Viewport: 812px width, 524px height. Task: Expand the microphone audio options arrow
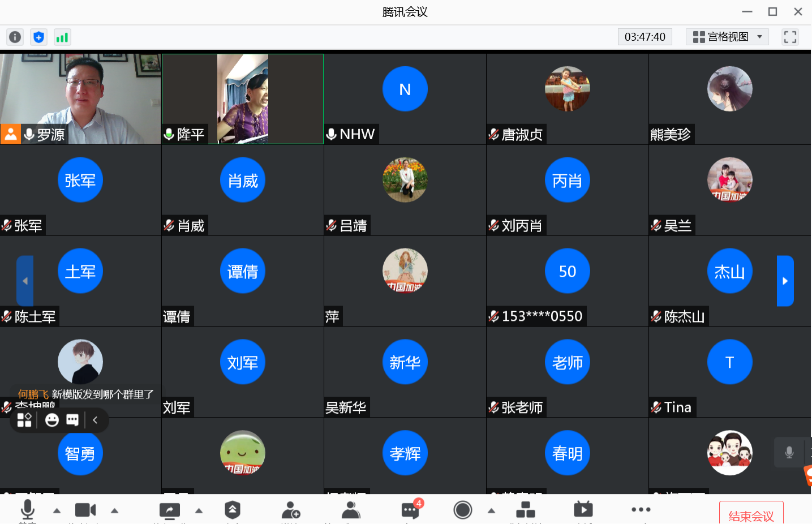click(57, 510)
